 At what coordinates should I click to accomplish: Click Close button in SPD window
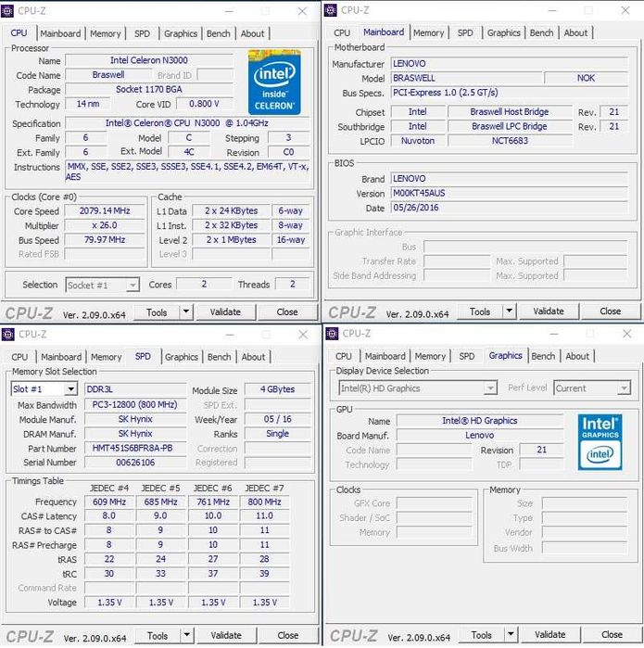(288, 635)
